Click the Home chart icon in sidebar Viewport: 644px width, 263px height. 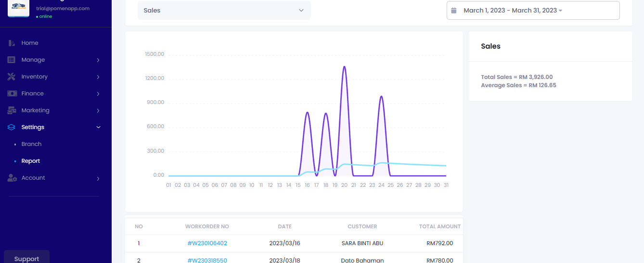tap(12, 43)
